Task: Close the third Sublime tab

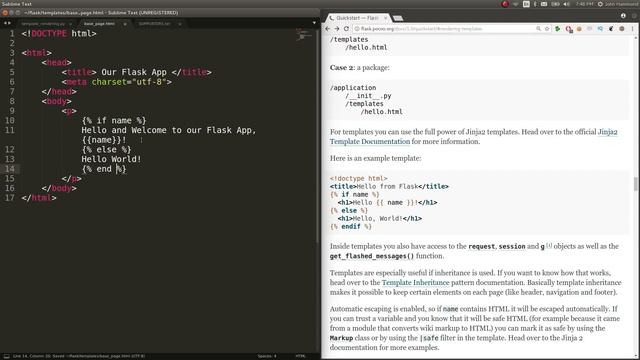Action: (180, 24)
